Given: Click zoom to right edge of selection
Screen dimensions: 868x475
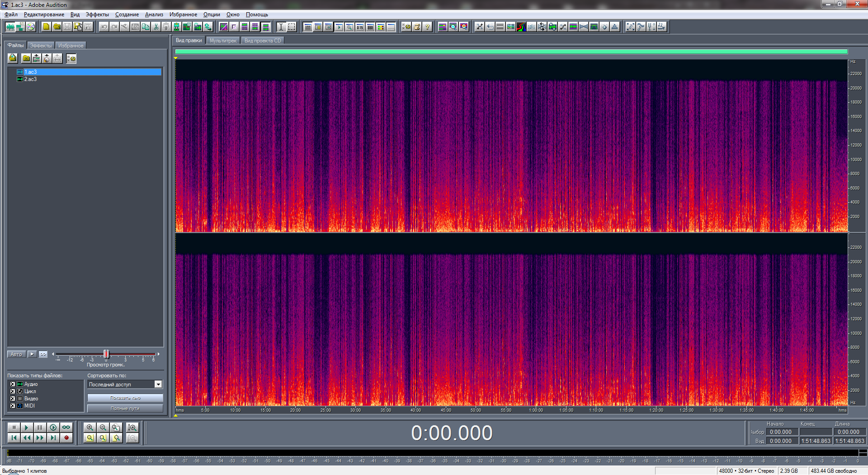Looking at the screenshot, I should click(x=116, y=438).
